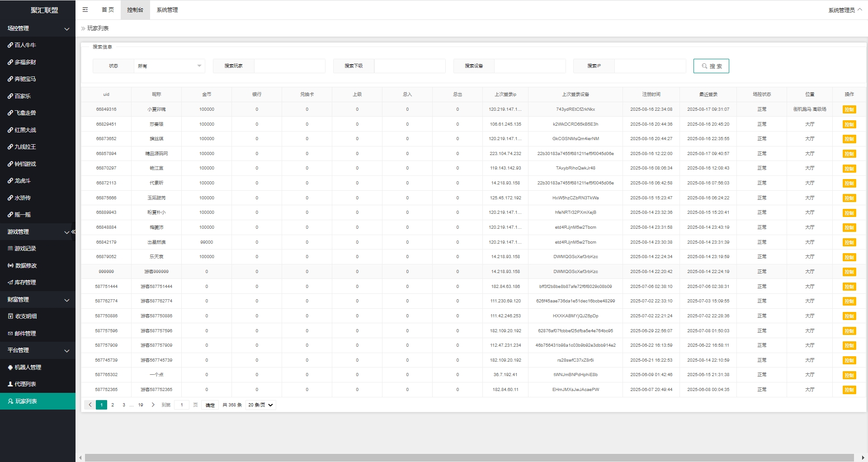Click the 机器人管理 icon in sidebar
Screen dimensions: 868x462
(x=10, y=368)
